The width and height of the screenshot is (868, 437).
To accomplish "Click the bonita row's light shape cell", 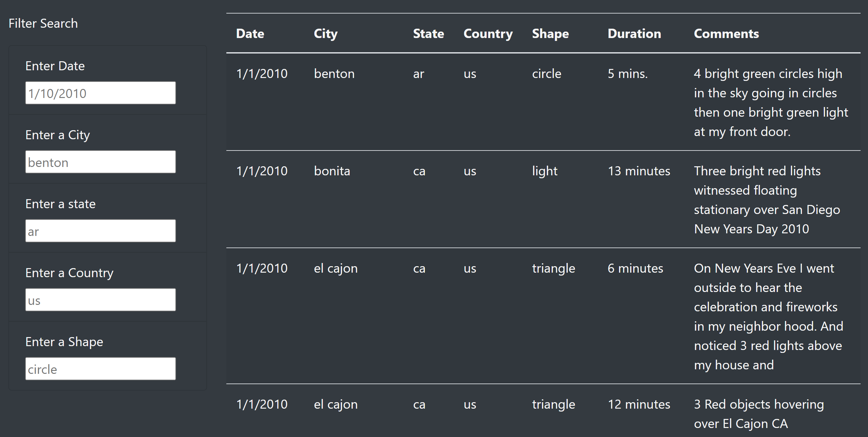I will (x=545, y=171).
